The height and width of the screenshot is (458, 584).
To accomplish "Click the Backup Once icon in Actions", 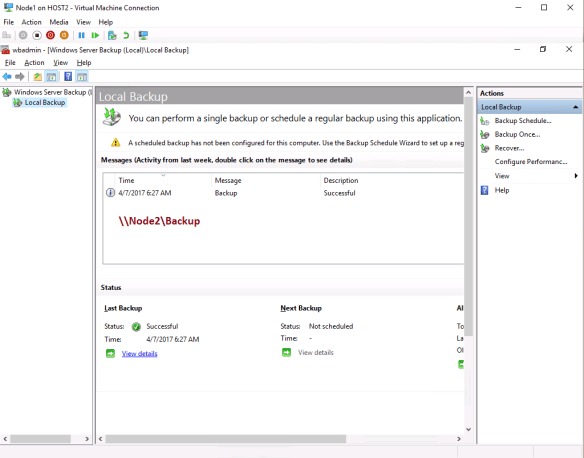I will click(x=485, y=134).
